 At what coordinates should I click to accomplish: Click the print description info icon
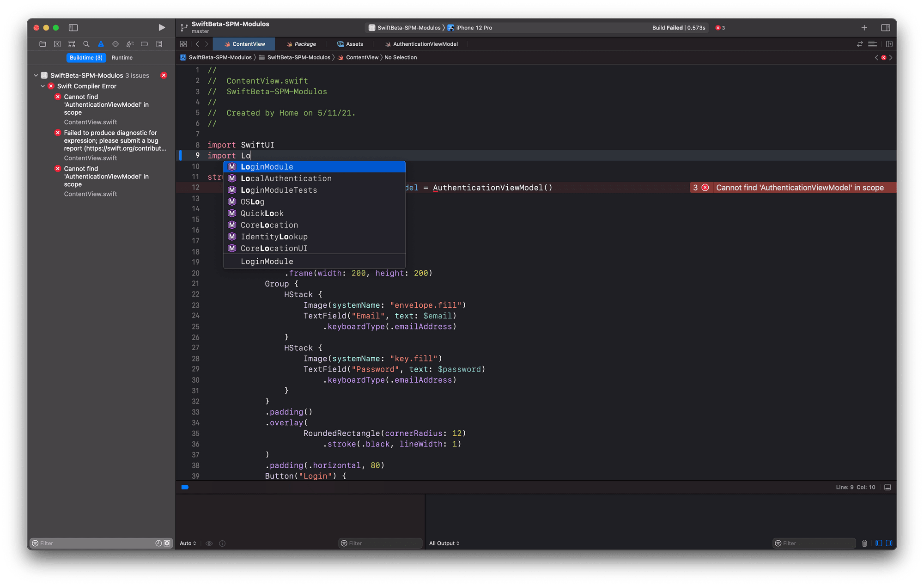point(222,543)
